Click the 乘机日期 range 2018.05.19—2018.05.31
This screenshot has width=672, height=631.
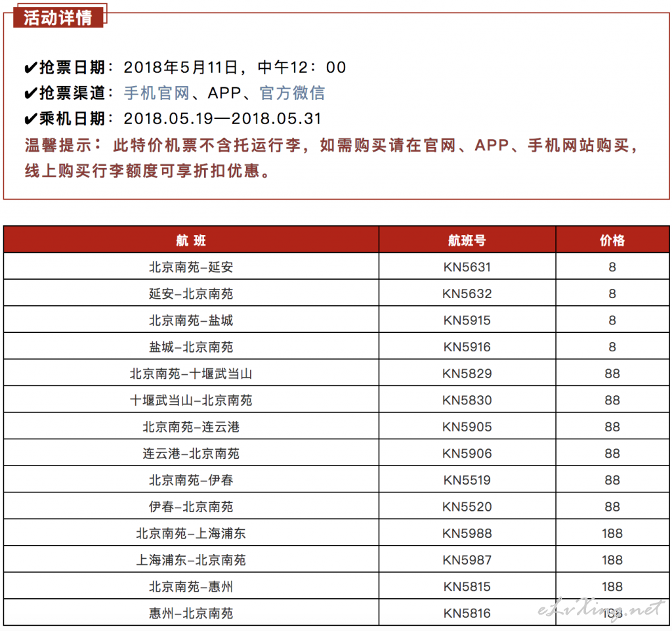(x=222, y=118)
